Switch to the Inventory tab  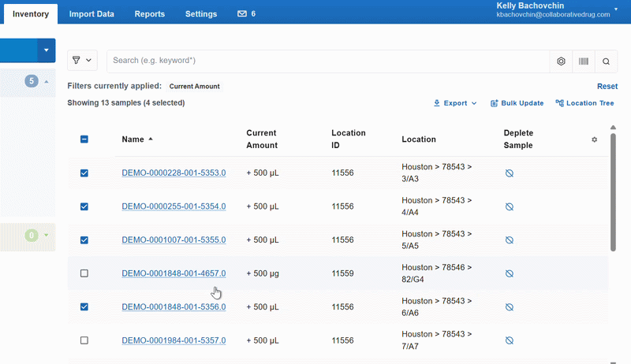coord(31,13)
